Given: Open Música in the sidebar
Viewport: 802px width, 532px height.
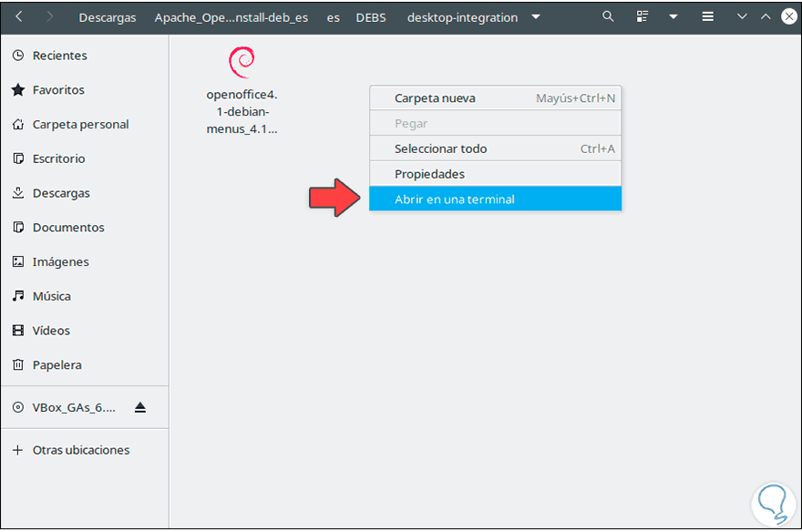Looking at the screenshot, I should click(x=51, y=296).
